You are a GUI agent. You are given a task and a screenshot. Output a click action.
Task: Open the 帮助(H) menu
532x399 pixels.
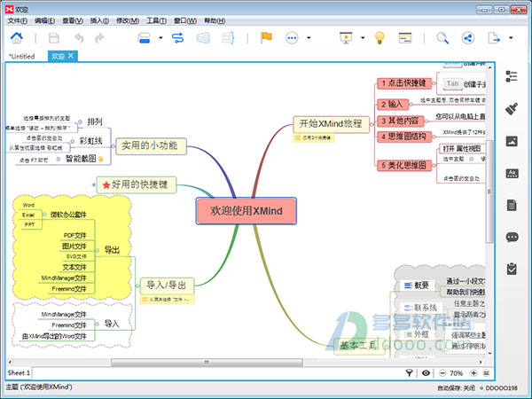pos(215,21)
